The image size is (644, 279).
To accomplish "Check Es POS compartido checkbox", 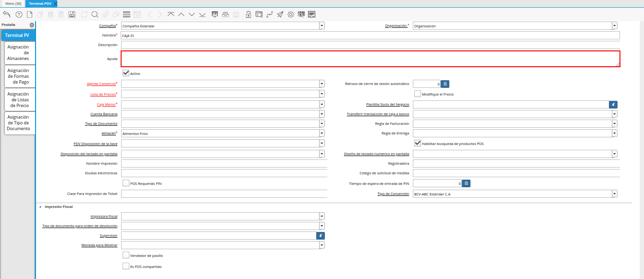I will (x=126, y=266).
